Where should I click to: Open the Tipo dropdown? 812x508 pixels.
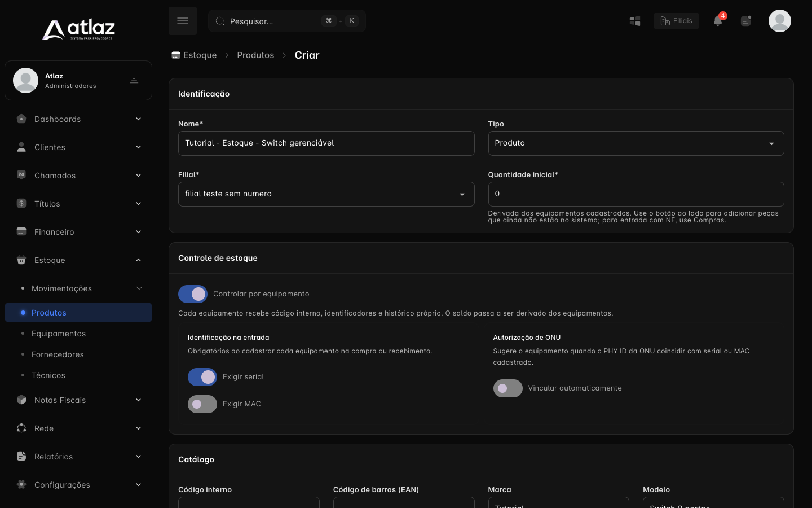(636, 143)
